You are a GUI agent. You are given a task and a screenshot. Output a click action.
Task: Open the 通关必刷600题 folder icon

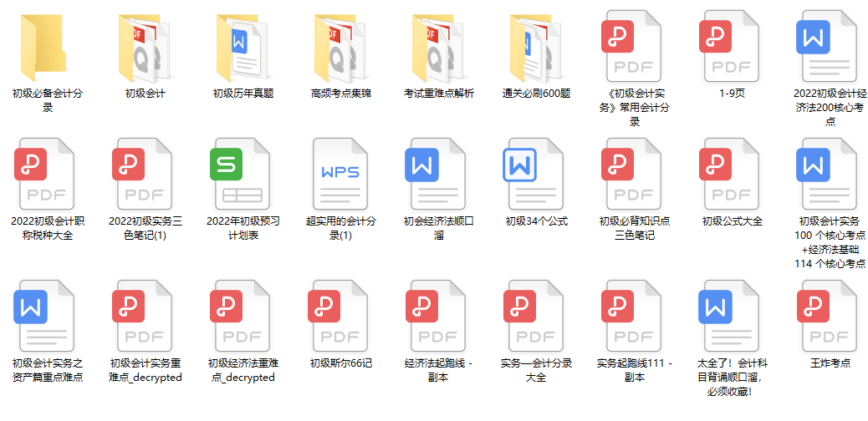click(x=536, y=48)
